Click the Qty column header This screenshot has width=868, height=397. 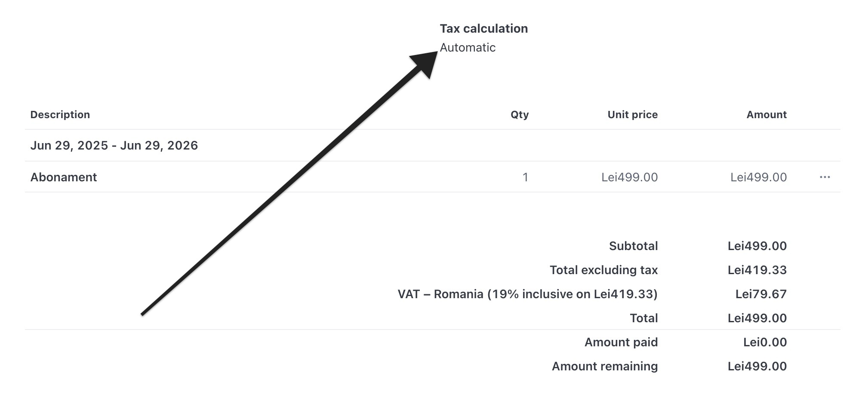tap(518, 114)
